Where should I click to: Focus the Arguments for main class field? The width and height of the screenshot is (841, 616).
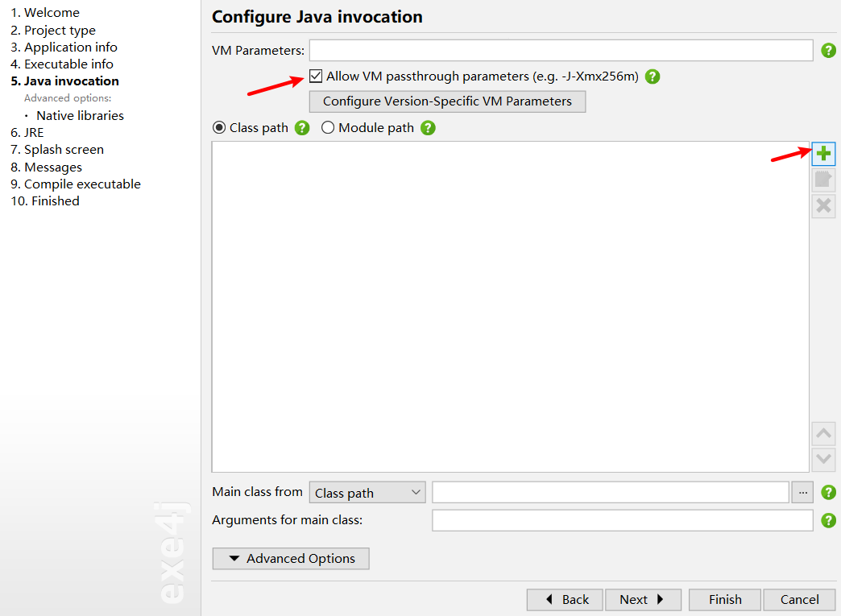623,520
